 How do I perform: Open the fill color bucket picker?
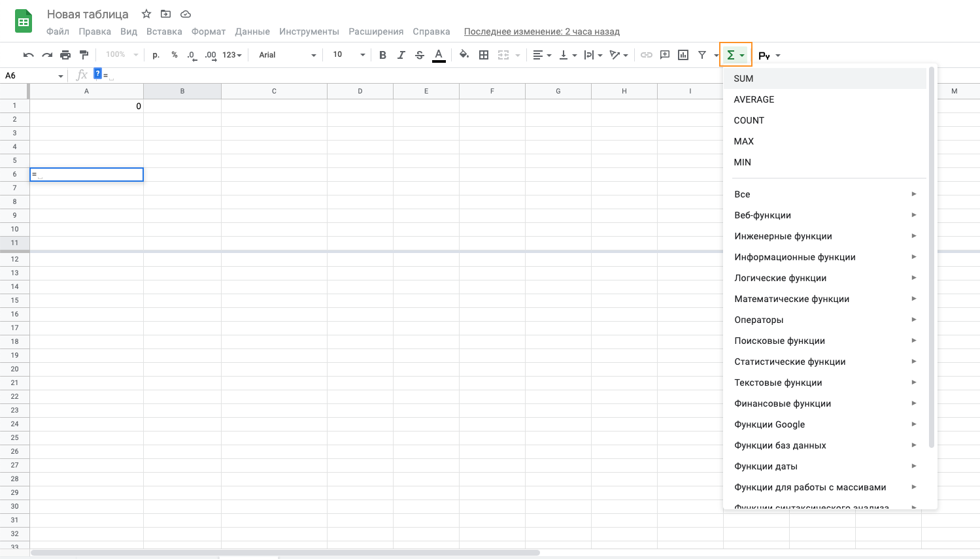(x=464, y=55)
